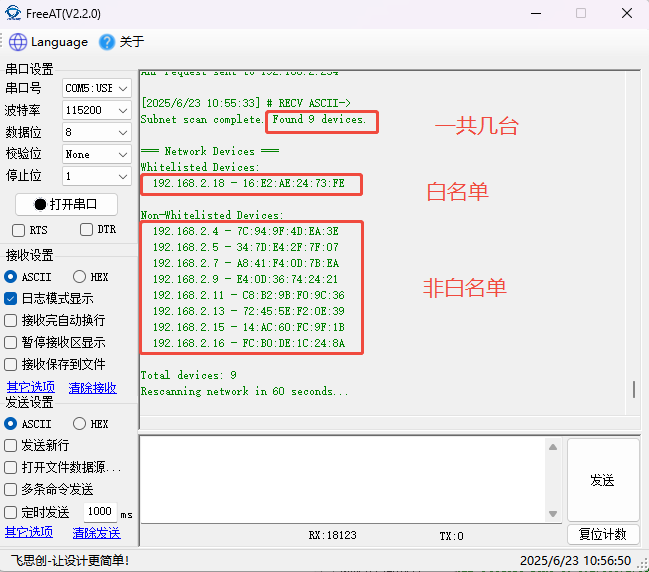Viewport: 649px width, 572px height.
Task: Click the send area scroll down arrow
Action: tap(553, 514)
